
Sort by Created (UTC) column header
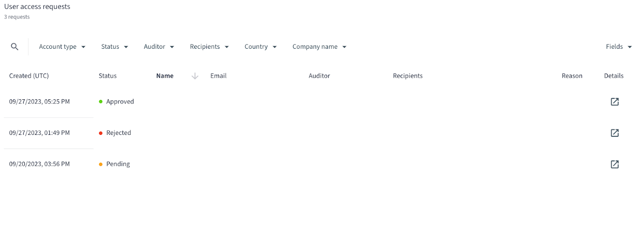coord(29,76)
